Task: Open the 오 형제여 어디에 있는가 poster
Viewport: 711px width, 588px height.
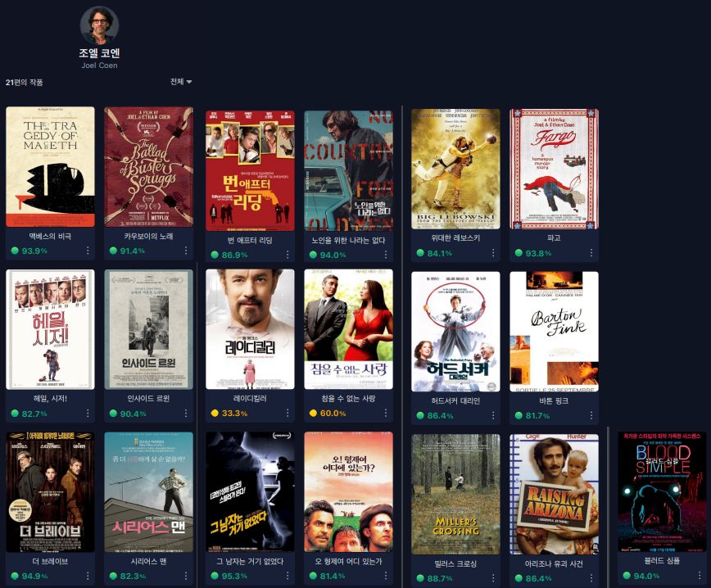Action: 348,492
